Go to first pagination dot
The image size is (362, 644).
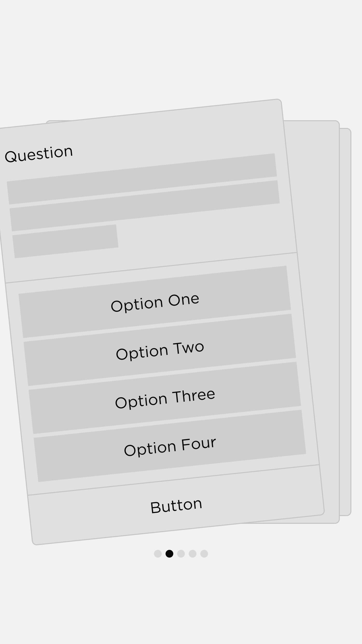tap(158, 554)
